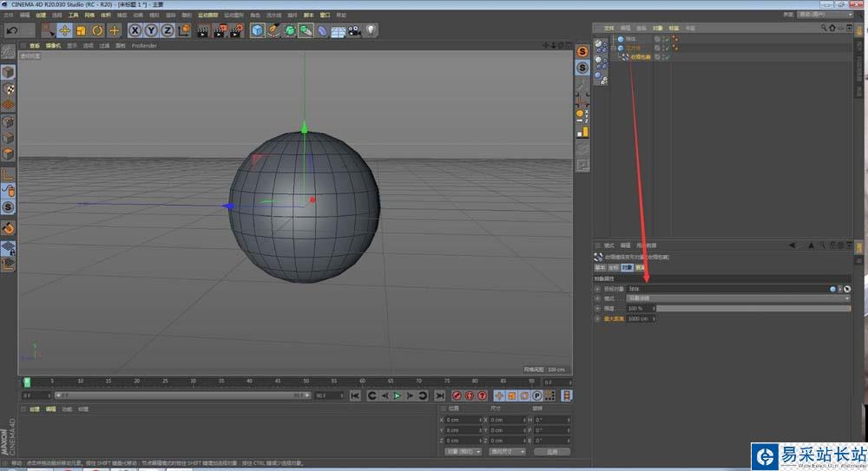The height and width of the screenshot is (471, 868).
Task: Click the Camera object icon
Action: pos(355,30)
